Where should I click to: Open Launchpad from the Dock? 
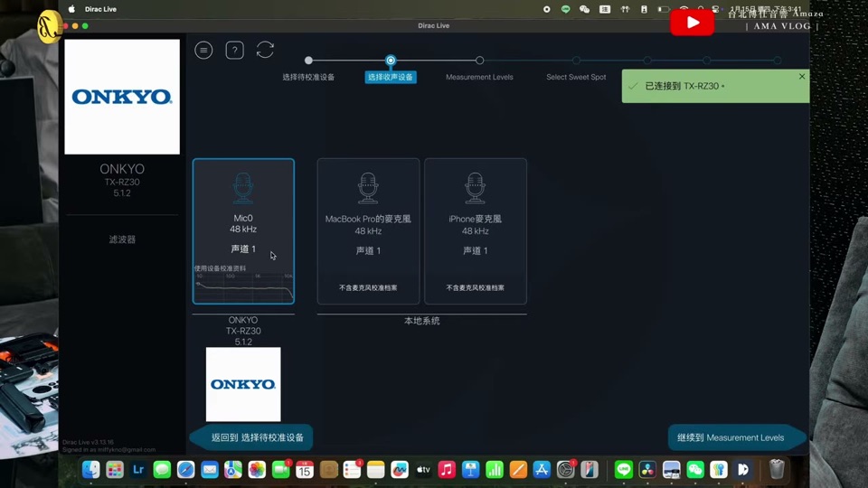(115, 470)
